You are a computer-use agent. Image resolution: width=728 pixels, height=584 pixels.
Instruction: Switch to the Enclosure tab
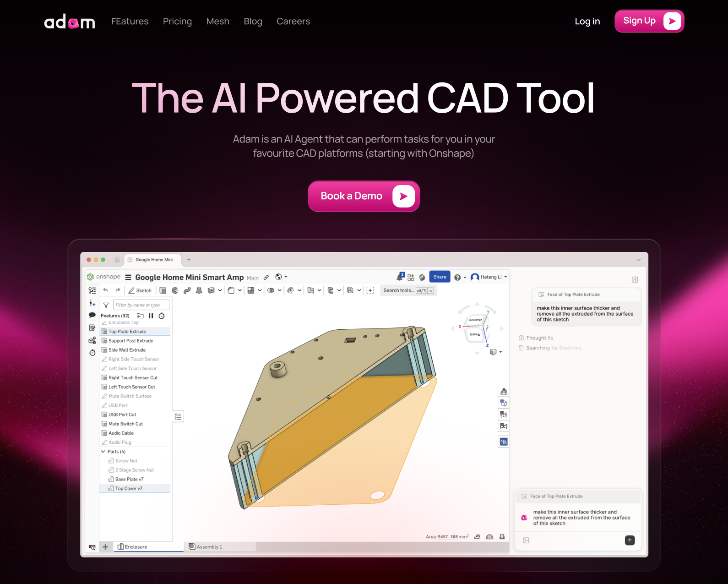[x=148, y=546]
